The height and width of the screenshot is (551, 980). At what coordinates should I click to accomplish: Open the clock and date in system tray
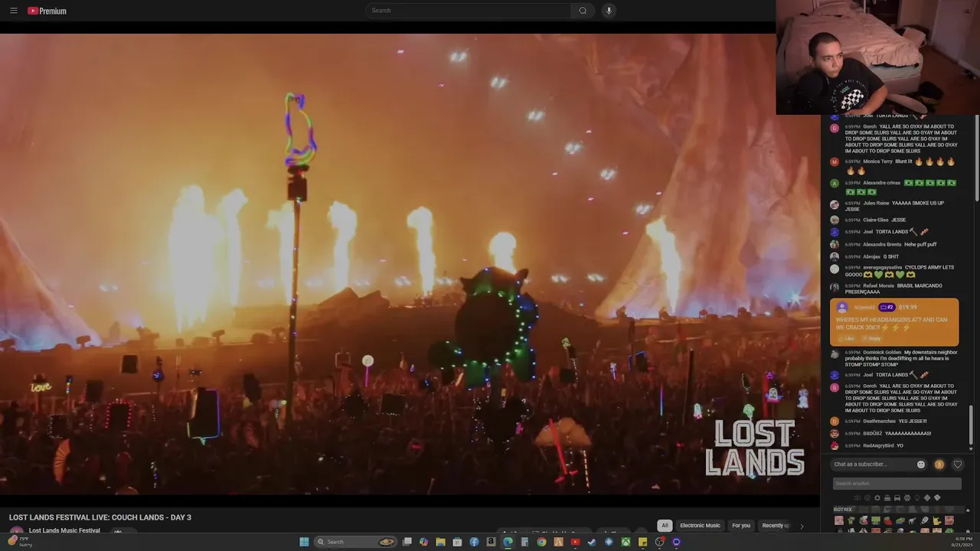click(x=963, y=542)
